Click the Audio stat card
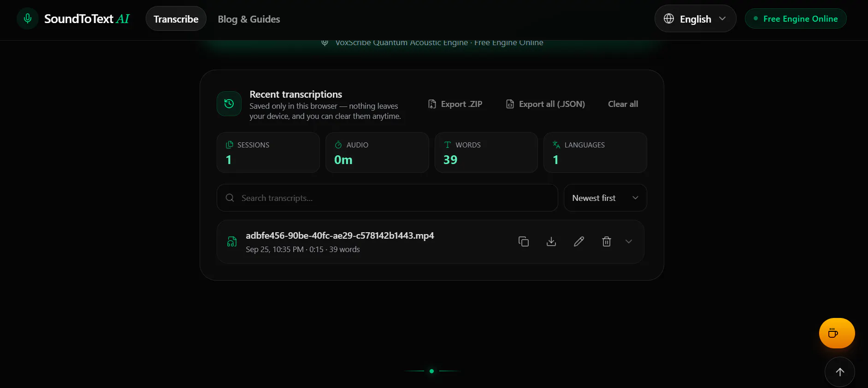Image resolution: width=868 pixels, height=388 pixels. pyautogui.click(x=377, y=153)
